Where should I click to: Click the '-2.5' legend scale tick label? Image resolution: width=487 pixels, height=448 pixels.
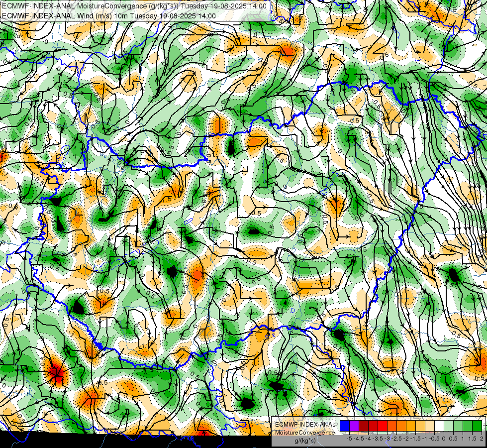click(396, 439)
